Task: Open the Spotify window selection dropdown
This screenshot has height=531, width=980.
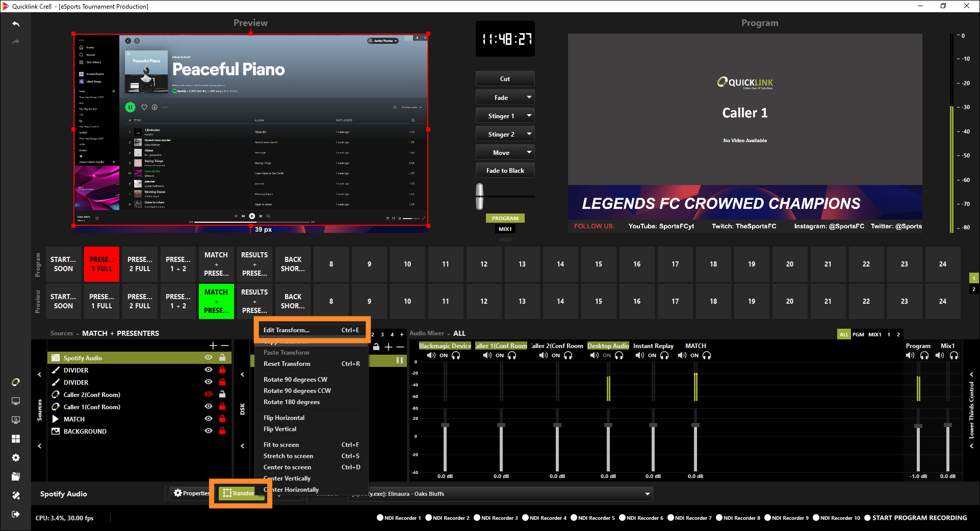Action: tap(647, 494)
